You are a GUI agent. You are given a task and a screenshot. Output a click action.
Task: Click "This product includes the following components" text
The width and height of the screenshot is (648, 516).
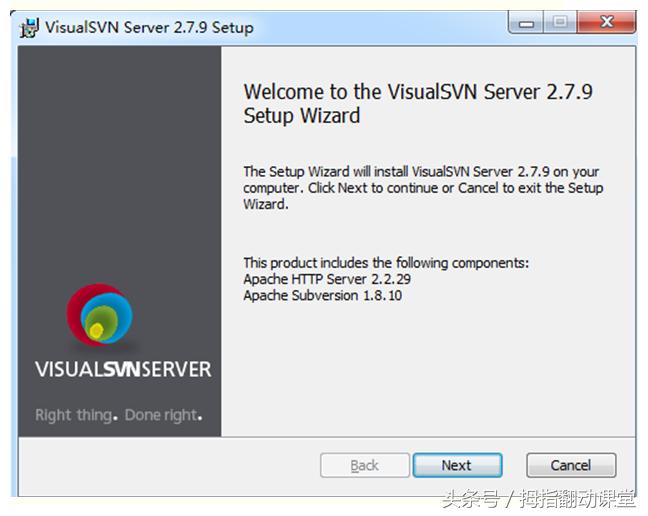pyautogui.click(x=386, y=263)
